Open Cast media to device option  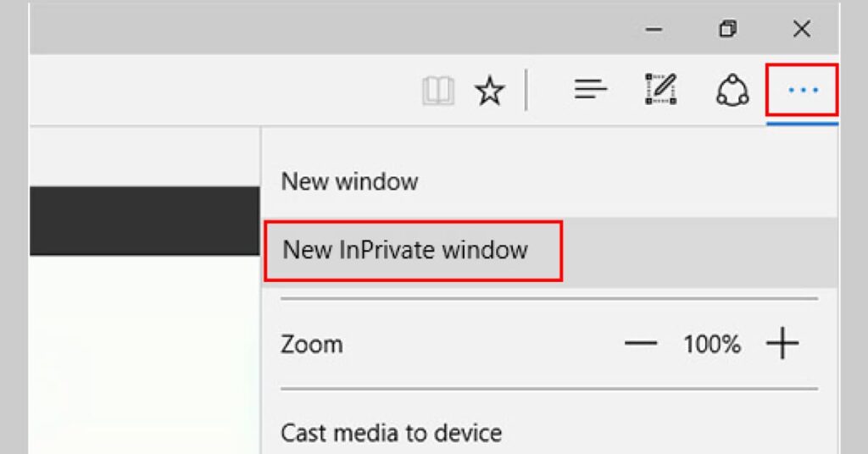click(x=392, y=433)
